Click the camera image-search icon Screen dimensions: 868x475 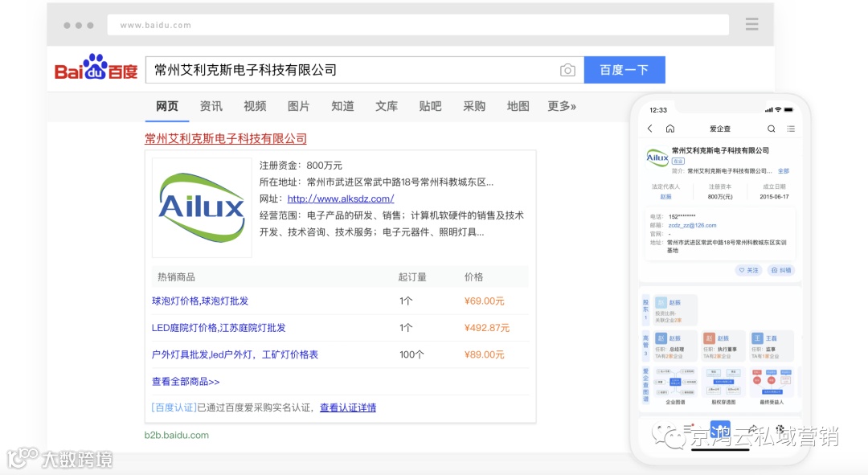click(567, 70)
